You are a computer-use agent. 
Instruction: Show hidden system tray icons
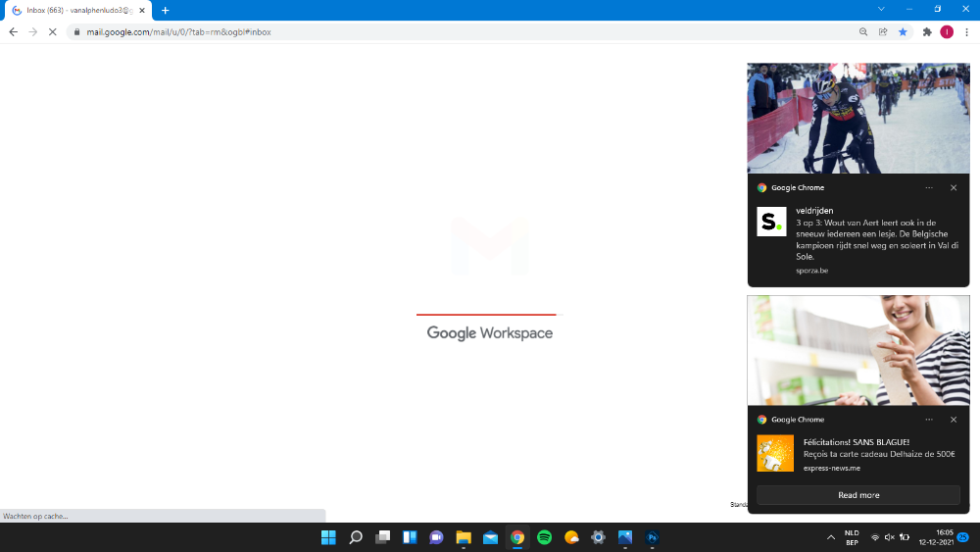point(831,537)
